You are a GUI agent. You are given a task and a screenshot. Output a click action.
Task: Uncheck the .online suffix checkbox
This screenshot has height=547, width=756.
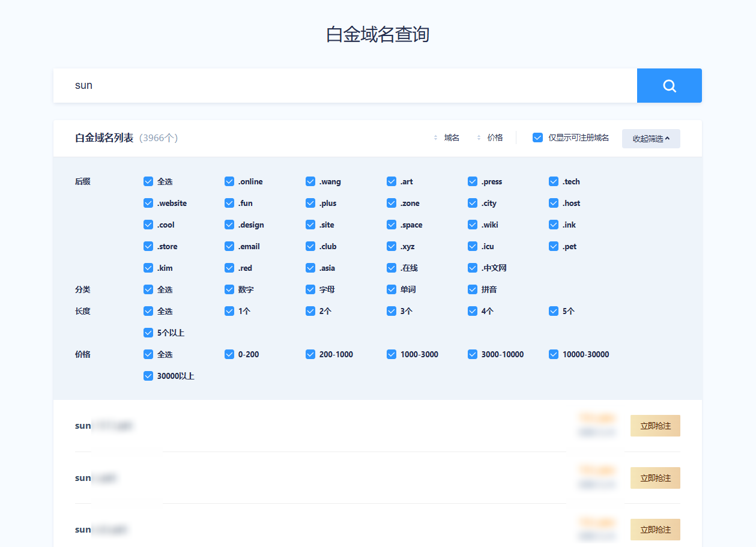tap(229, 182)
